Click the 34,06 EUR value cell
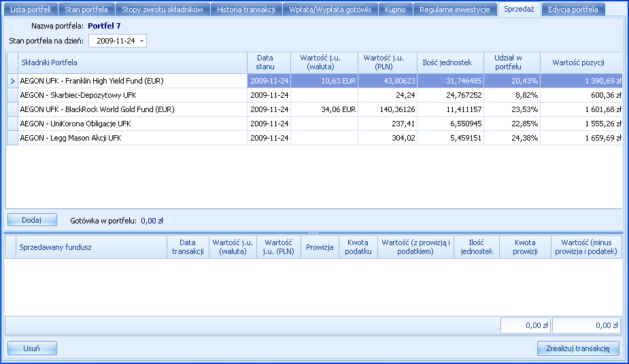 tap(324, 109)
